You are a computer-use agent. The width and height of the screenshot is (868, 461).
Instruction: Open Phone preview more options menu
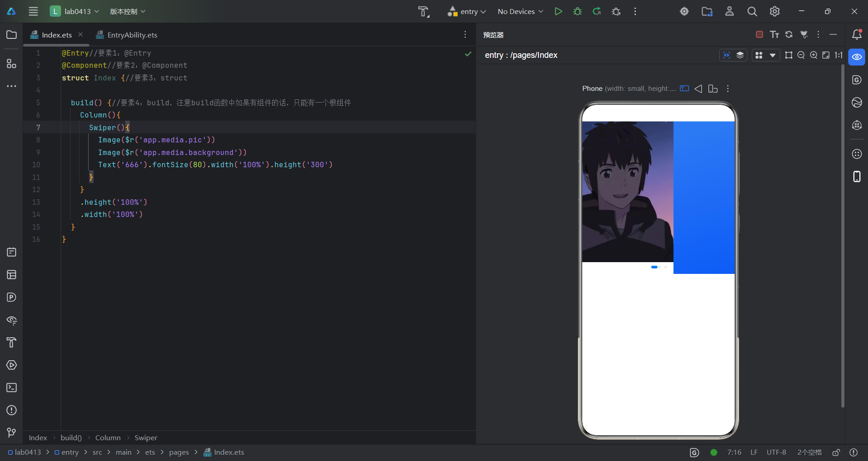tap(728, 89)
